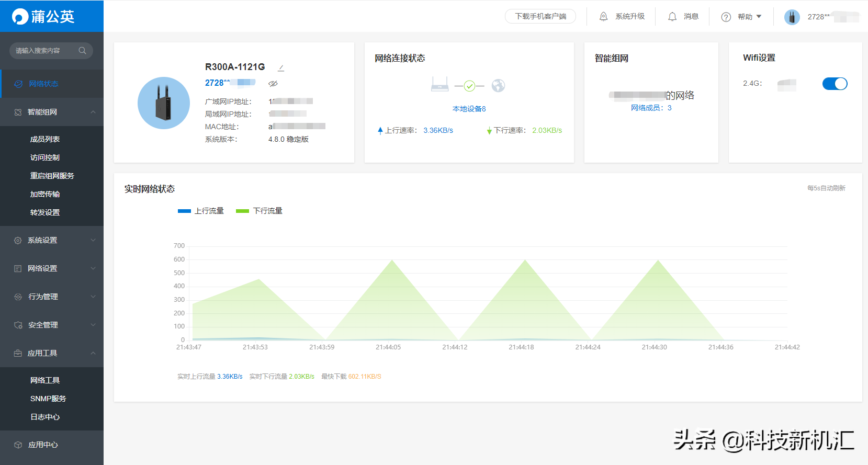Open 系统升级 link in header
Image resolution: width=868 pixels, height=465 pixels.
tap(630, 17)
